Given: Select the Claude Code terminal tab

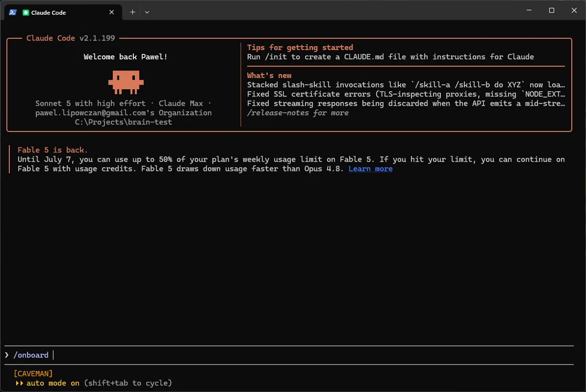Looking at the screenshot, I should [63, 12].
